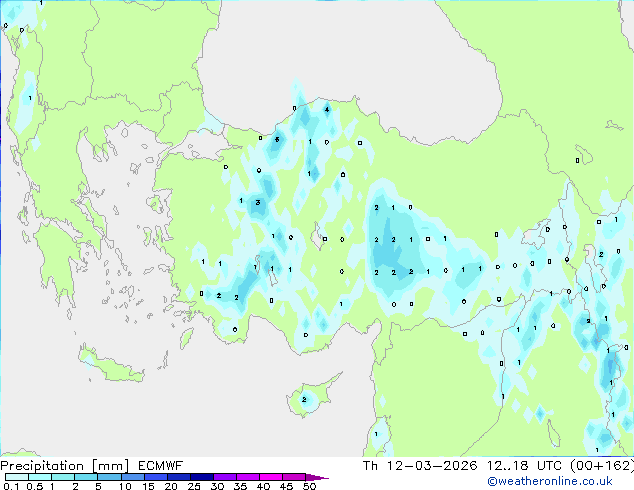Viewport: 634px width, 490px height.
Task: Click the legend label '20'
Action: pyautogui.click(x=171, y=486)
